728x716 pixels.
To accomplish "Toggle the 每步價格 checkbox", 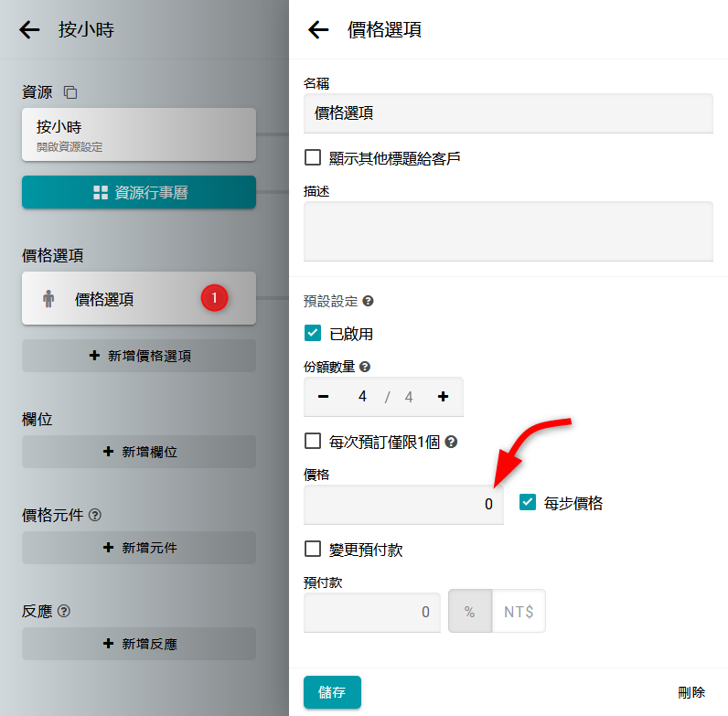I will [527, 503].
